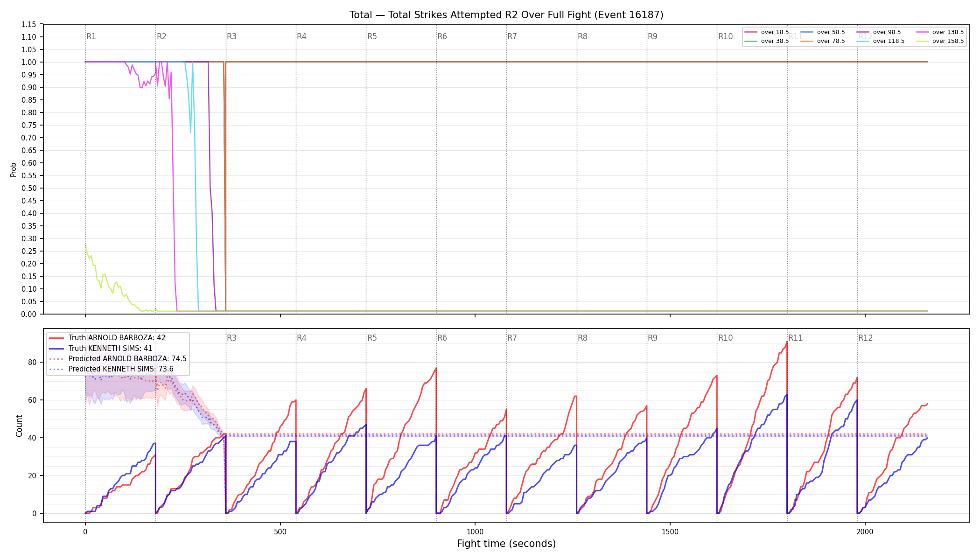Click the 'Count' y-axis label
The image size is (980, 560).
click(19, 426)
